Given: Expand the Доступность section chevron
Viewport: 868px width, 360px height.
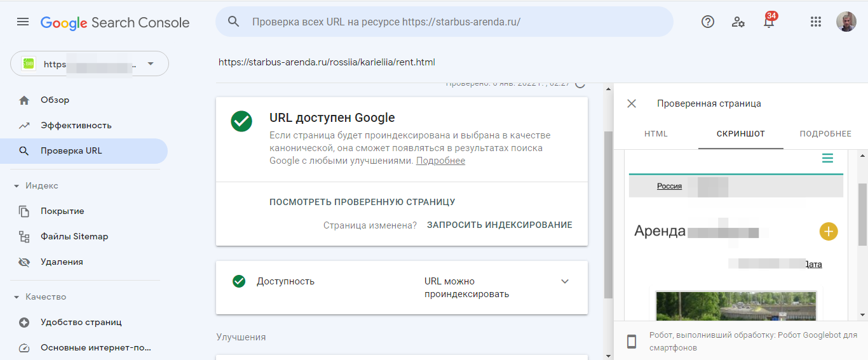Looking at the screenshot, I should pyautogui.click(x=565, y=281).
